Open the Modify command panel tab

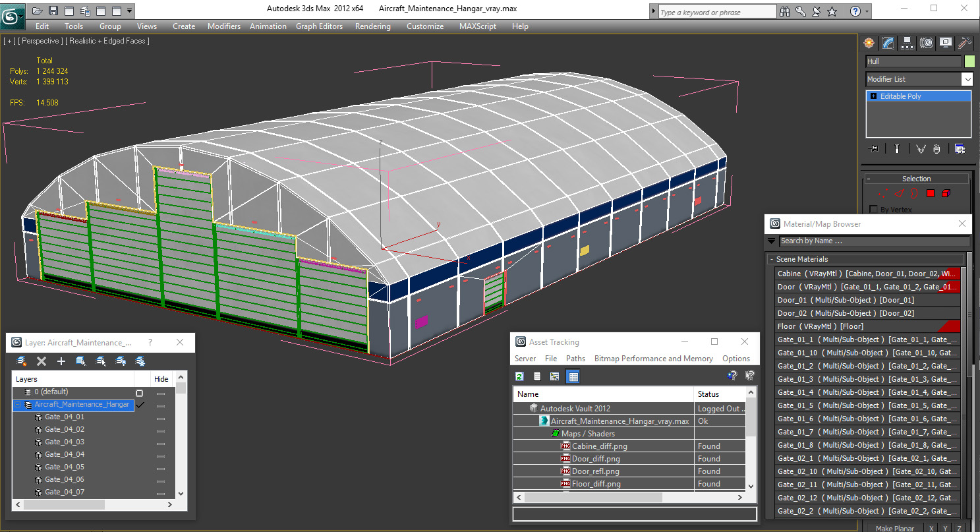click(x=888, y=43)
